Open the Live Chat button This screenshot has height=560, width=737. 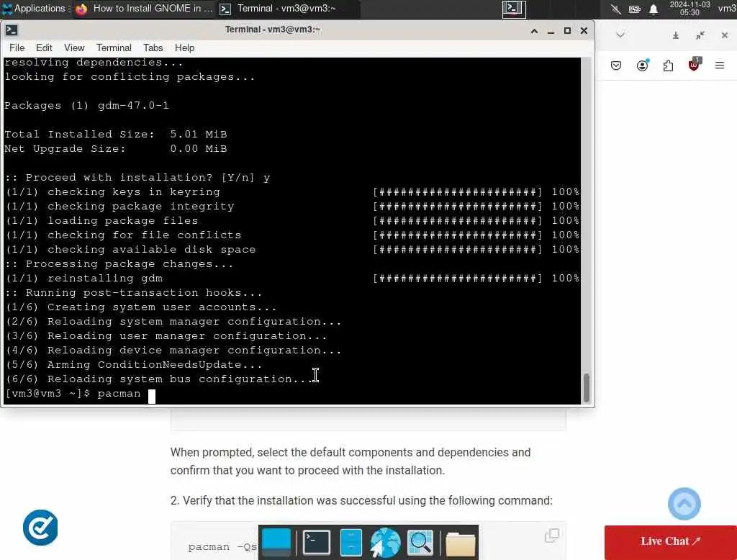[x=670, y=541]
